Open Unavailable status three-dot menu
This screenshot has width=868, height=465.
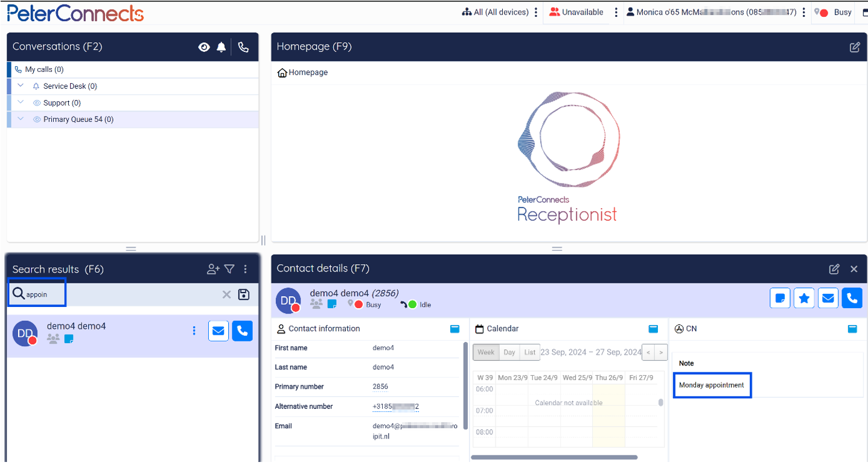click(x=616, y=12)
